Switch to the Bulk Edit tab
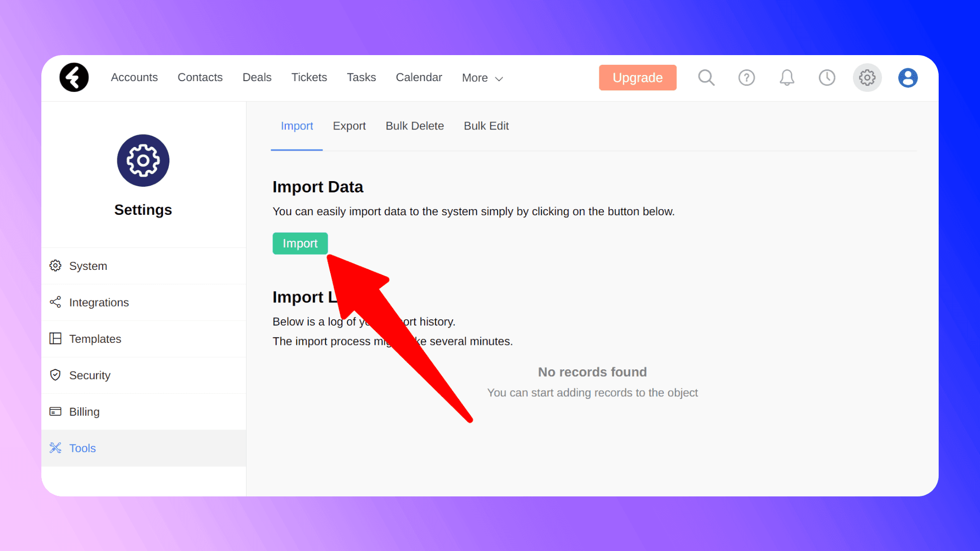 pos(486,126)
